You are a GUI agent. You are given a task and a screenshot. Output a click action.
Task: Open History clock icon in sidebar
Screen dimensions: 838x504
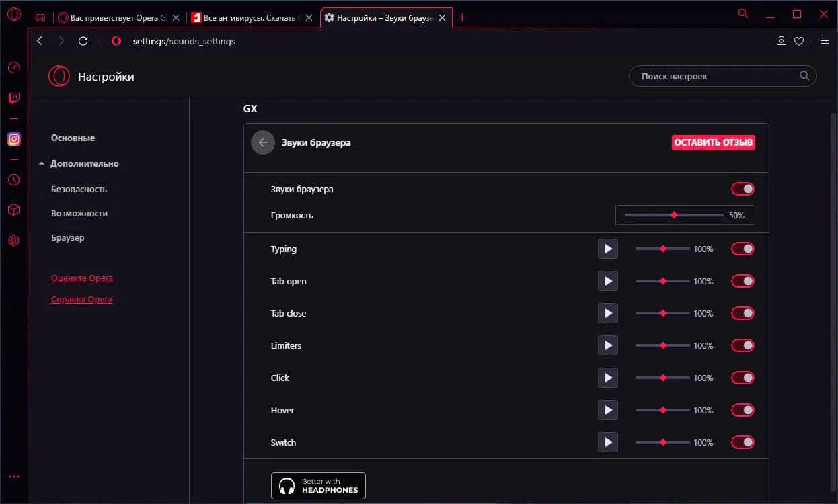[13, 180]
